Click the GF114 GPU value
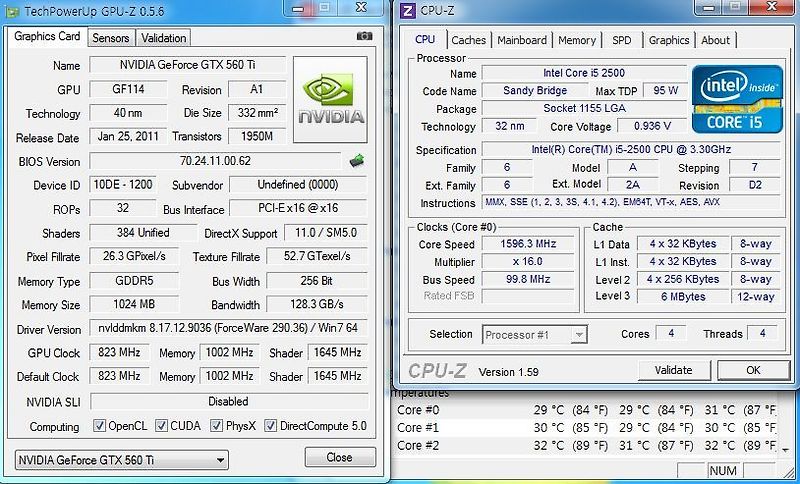800x484 pixels. pos(128,89)
